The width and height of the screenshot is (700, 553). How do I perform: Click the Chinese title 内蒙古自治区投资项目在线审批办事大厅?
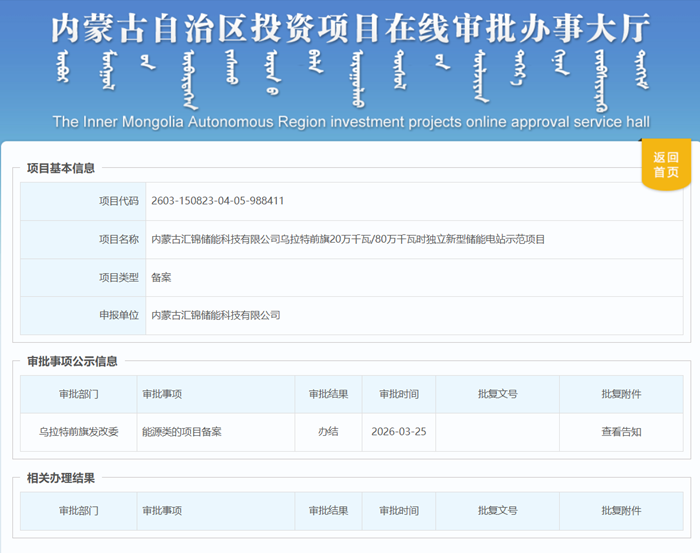coord(350,30)
